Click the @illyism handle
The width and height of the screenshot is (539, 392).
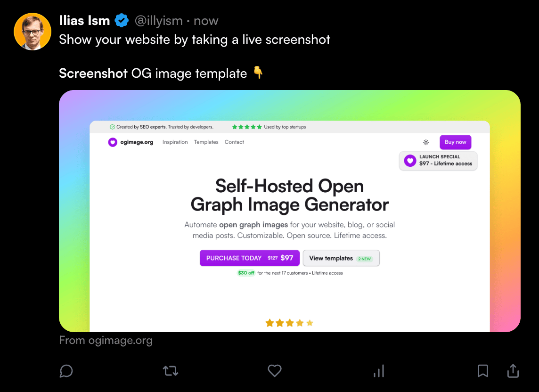(x=158, y=21)
